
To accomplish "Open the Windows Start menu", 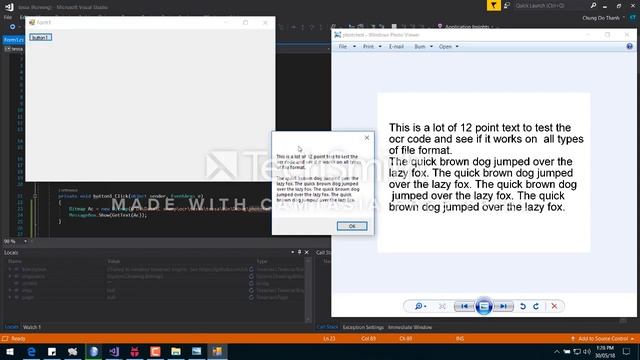I will pyautogui.click(x=10, y=351).
